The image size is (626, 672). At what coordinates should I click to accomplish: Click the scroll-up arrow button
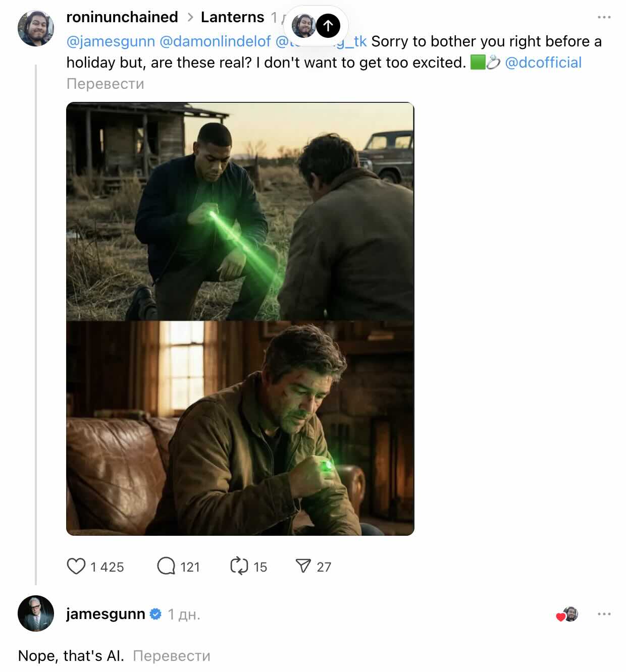[328, 25]
